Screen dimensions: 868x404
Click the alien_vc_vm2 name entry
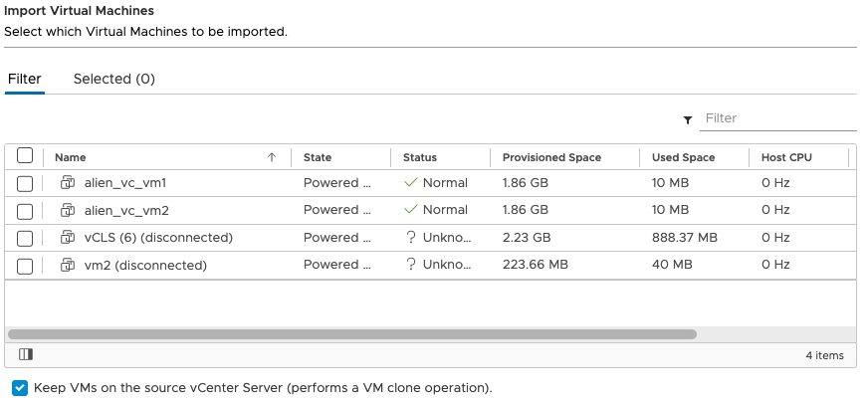(126, 210)
